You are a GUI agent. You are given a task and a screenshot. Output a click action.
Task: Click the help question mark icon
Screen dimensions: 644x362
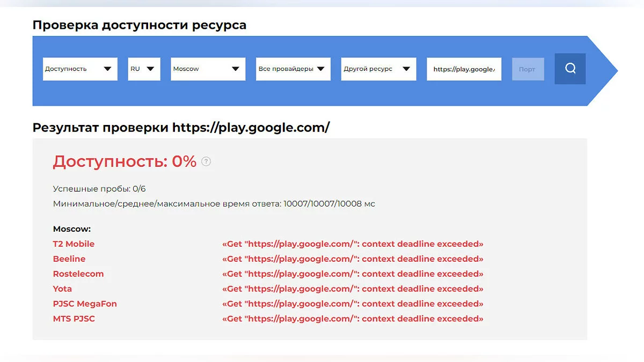(206, 161)
